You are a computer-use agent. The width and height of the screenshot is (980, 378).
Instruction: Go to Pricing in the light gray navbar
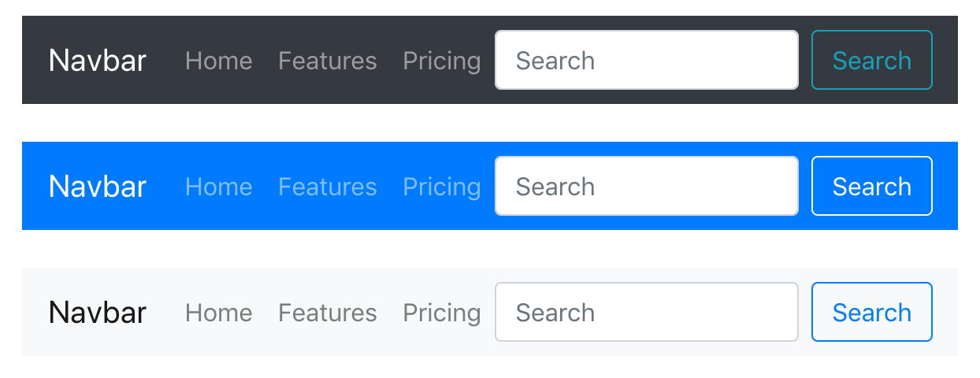click(441, 313)
